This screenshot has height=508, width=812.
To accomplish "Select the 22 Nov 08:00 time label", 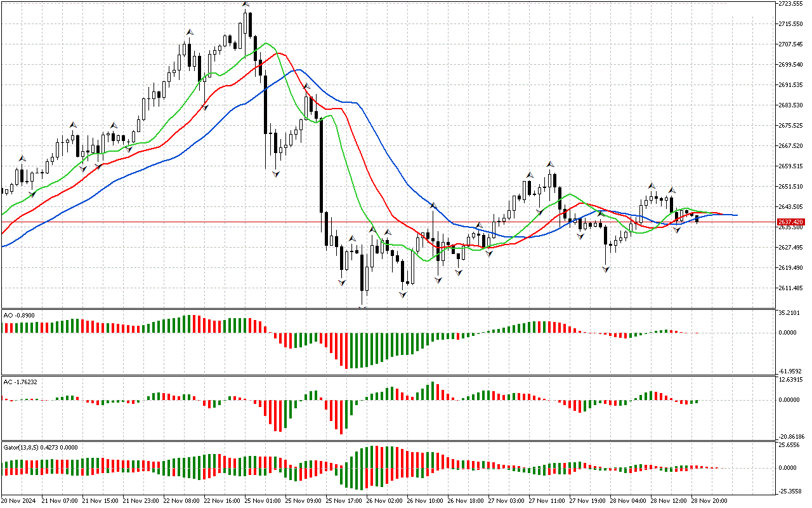I will click(181, 501).
